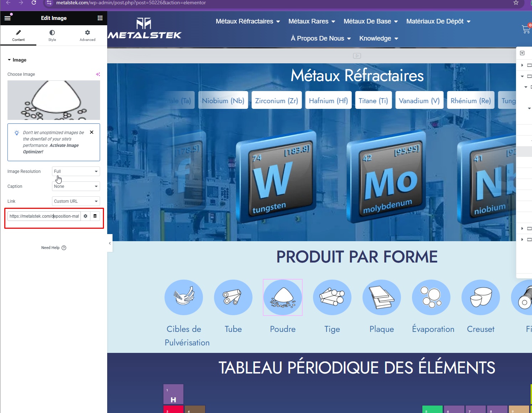Click the Tige rod icon

tap(332, 297)
